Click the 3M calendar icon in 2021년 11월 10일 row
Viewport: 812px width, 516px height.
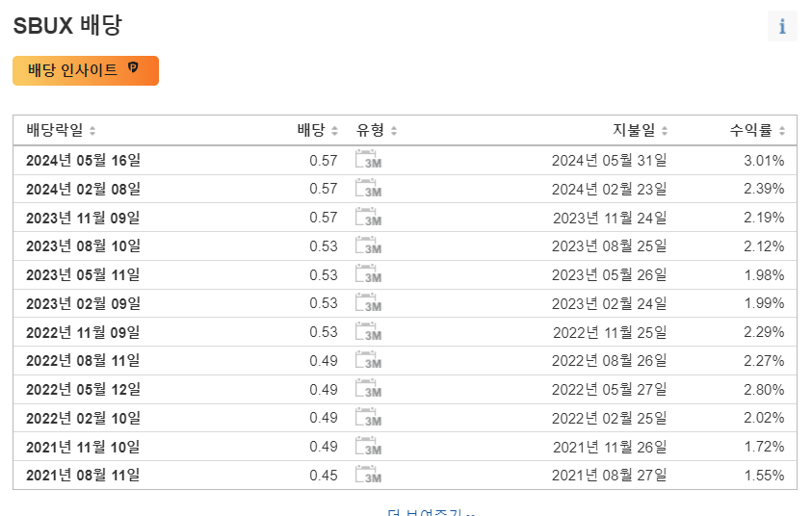pyautogui.click(x=368, y=446)
